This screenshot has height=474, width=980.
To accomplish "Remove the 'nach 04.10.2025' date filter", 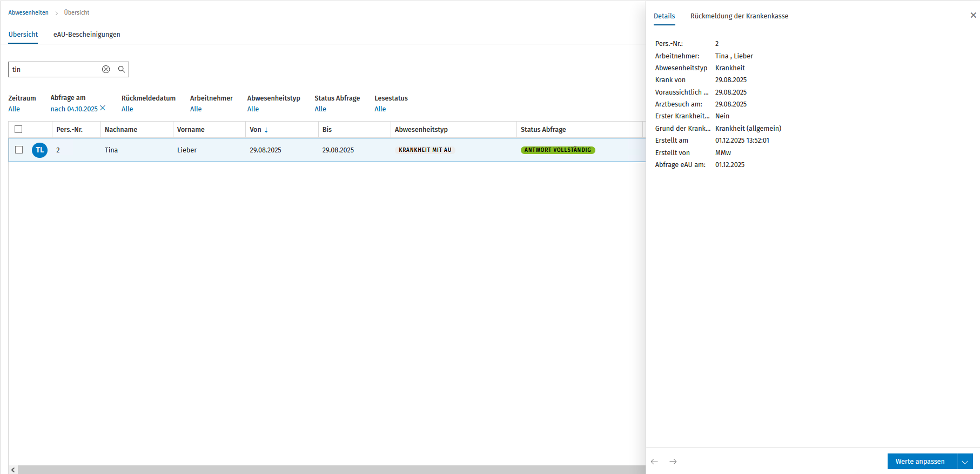I will click(x=103, y=108).
